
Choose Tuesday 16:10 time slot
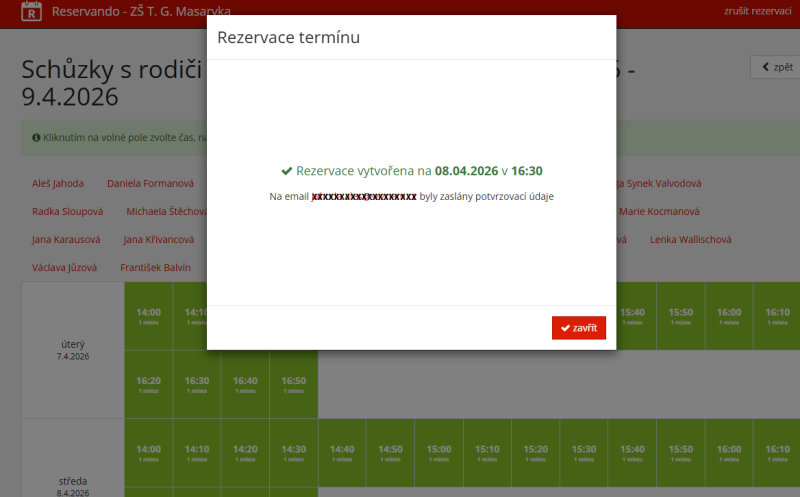coord(777,316)
